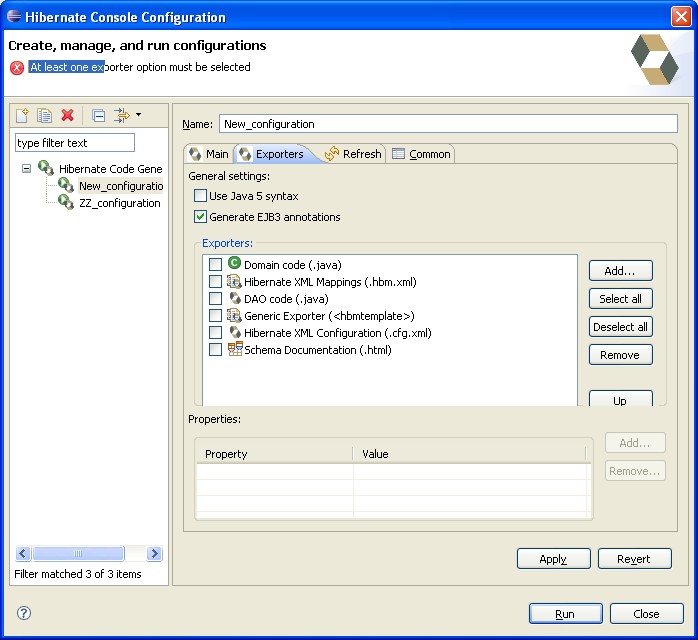Image resolution: width=698 pixels, height=640 pixels.
Task: Click the Hibernate XML Configuration row icon
Action: pos(235,332)
